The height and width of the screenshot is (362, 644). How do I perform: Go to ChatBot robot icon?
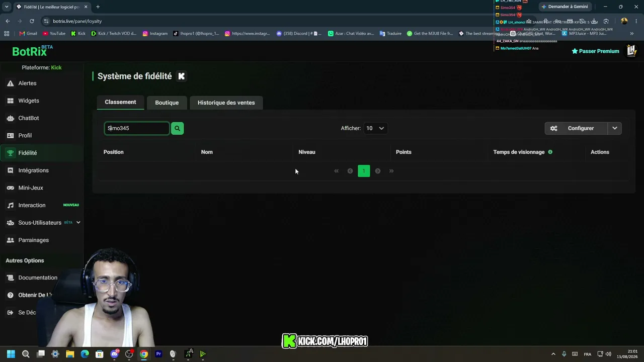pos(10,118)
